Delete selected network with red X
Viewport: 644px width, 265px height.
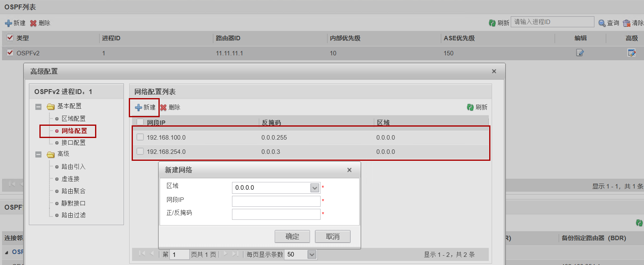(x=163, y=107)
